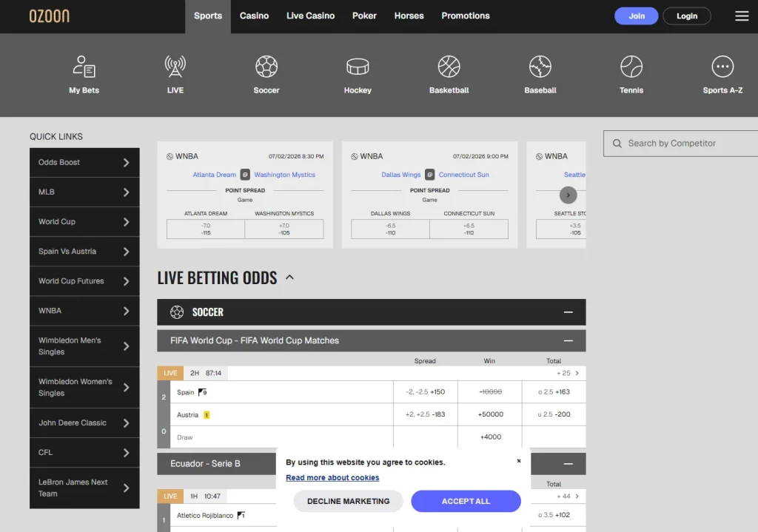
Task: Click Accept All cookies button
Action: point(466,502)
